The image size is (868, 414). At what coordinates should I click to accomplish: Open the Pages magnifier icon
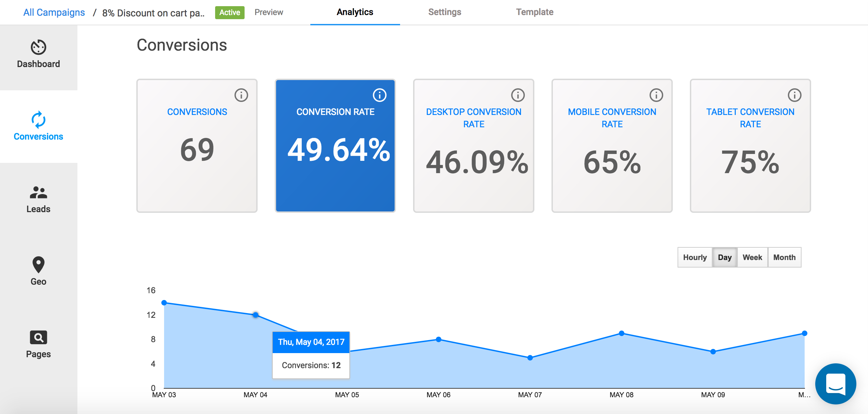pos(38,337)
